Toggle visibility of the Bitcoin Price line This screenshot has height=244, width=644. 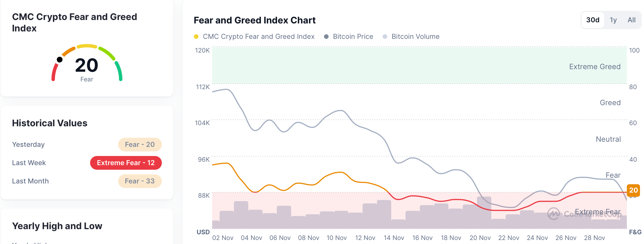pos(353,37)
